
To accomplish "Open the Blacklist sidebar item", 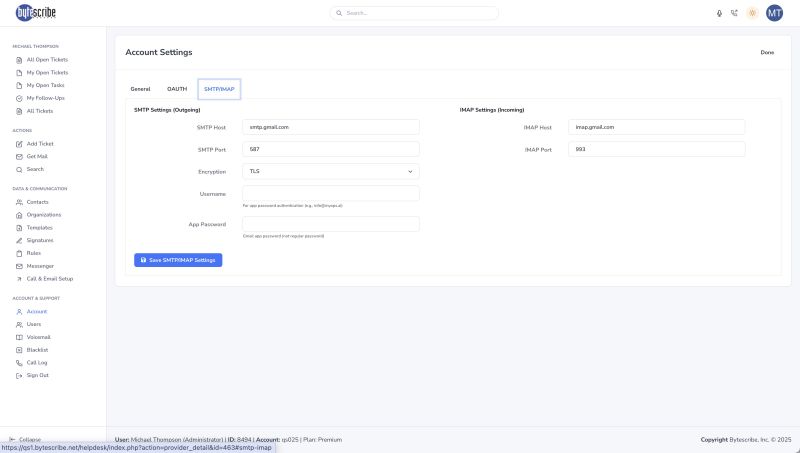I will click(37, 350).
